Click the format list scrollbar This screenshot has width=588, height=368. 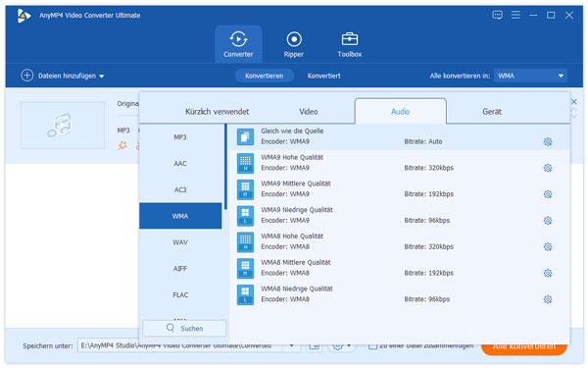(x=225, y=167)
